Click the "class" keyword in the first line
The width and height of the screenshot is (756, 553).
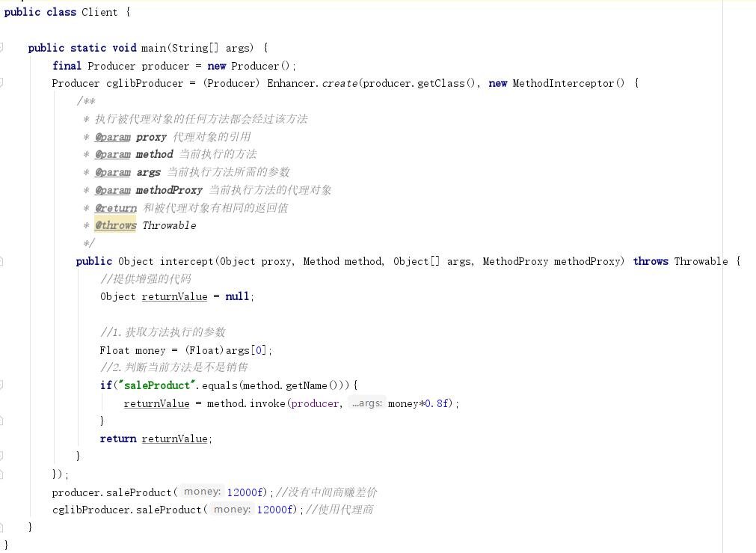pos(61,12)
